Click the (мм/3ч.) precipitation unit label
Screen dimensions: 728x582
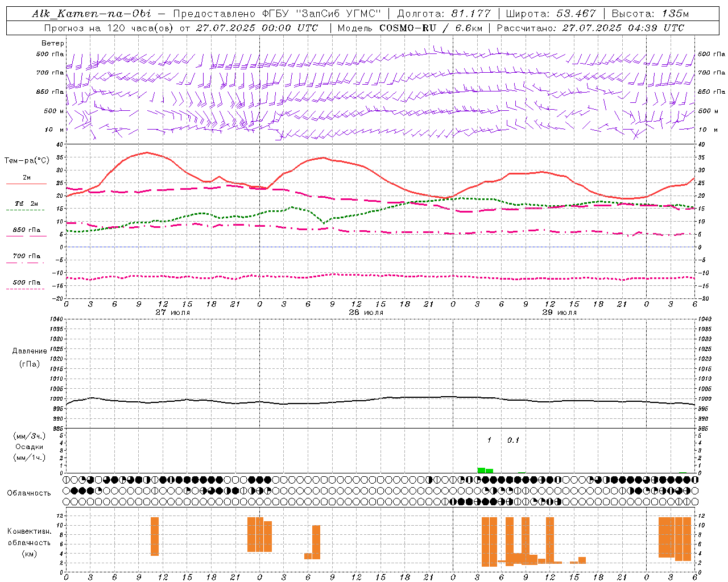[30, 436]
